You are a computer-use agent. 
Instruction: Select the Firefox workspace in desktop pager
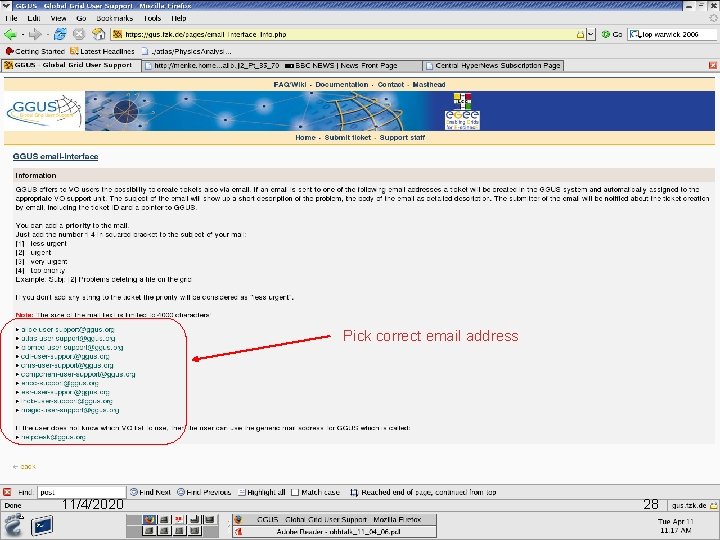coord(148,519)
